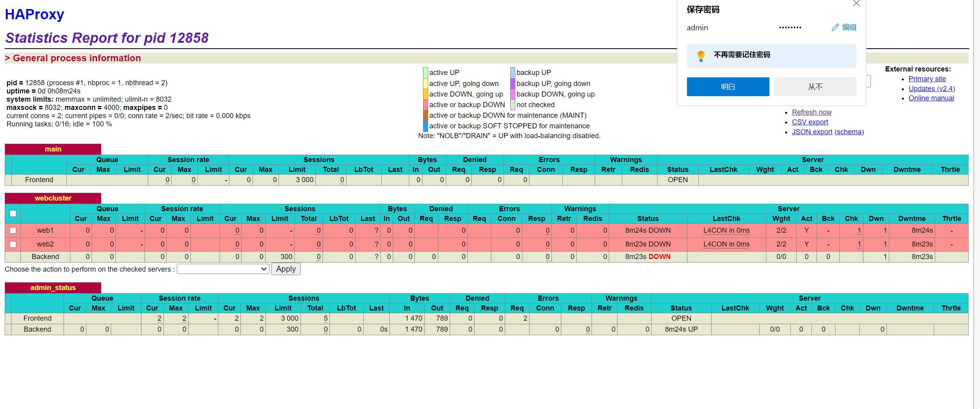Click the pencil edit icon in password popup
Image resolution: width=980 pixels, height=409 pixels.
pos(835,27)
